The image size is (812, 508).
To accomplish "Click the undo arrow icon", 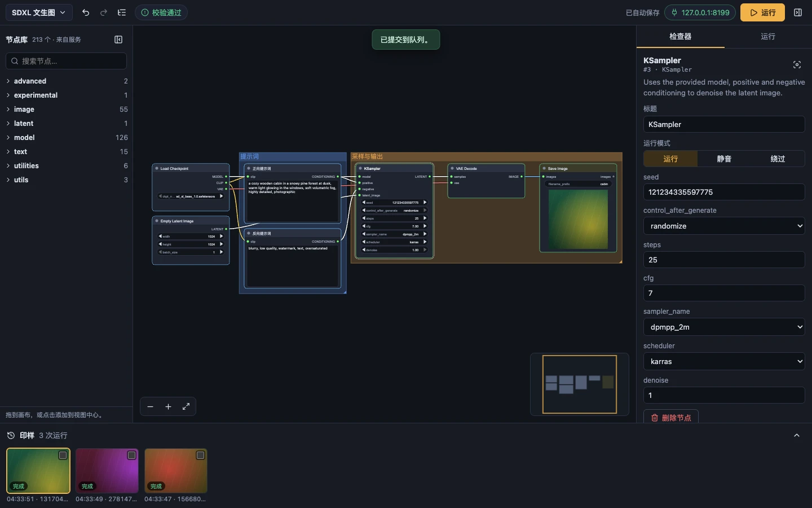I will [86, 12].
